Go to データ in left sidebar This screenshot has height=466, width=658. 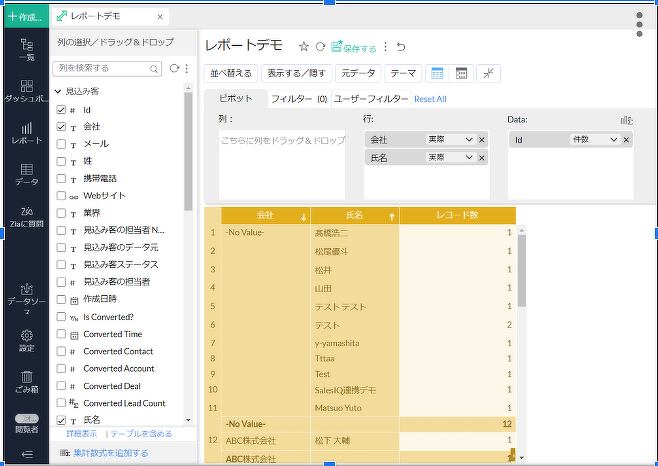(26, 174)
